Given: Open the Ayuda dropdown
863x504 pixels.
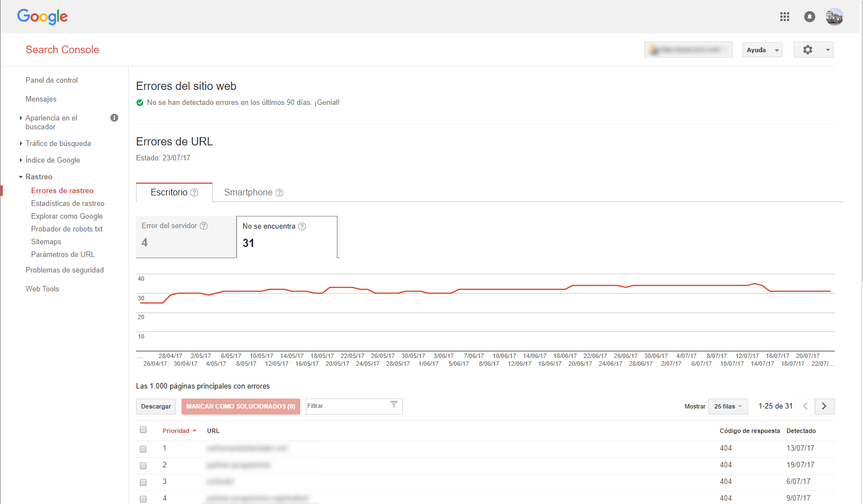Looking at the screenshot, I should pyautogui.click(x=763, y=50).
